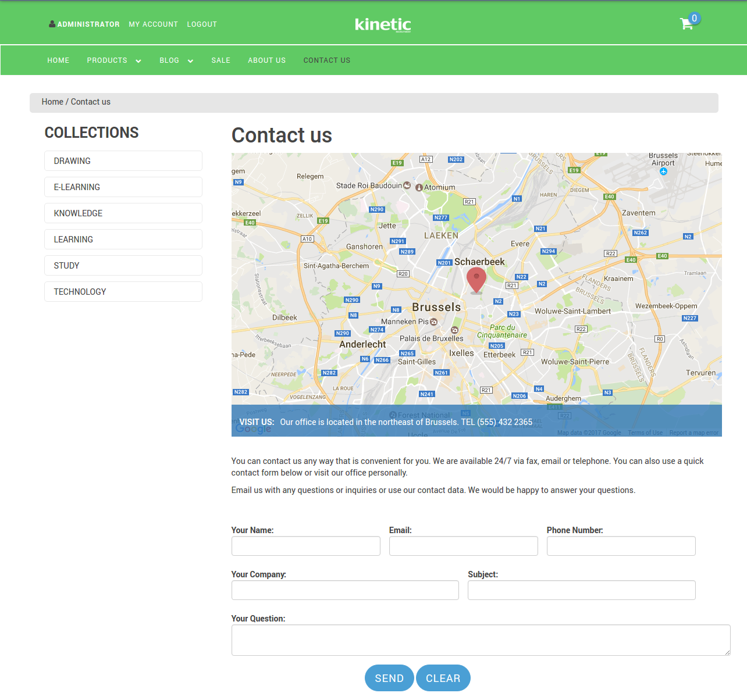Image resolution: width=747 pixels, height=700 pixels.
Task: Click the Atomium landmark icon on map
Action: tap(419, 188)
